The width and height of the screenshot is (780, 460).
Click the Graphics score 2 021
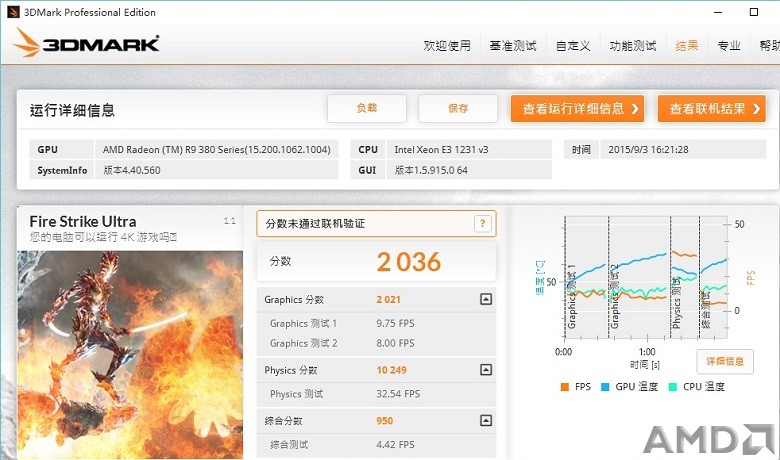click(389, 299)
